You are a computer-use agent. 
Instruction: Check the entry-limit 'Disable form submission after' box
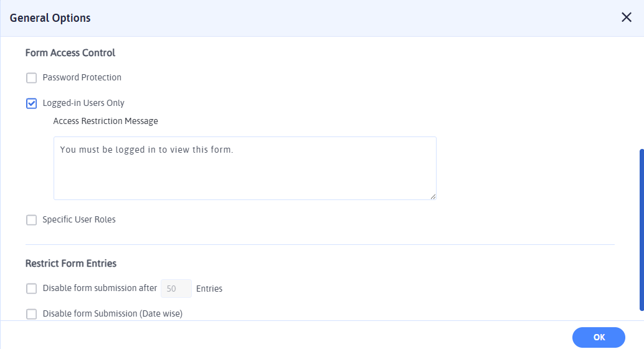pos(32,289)
